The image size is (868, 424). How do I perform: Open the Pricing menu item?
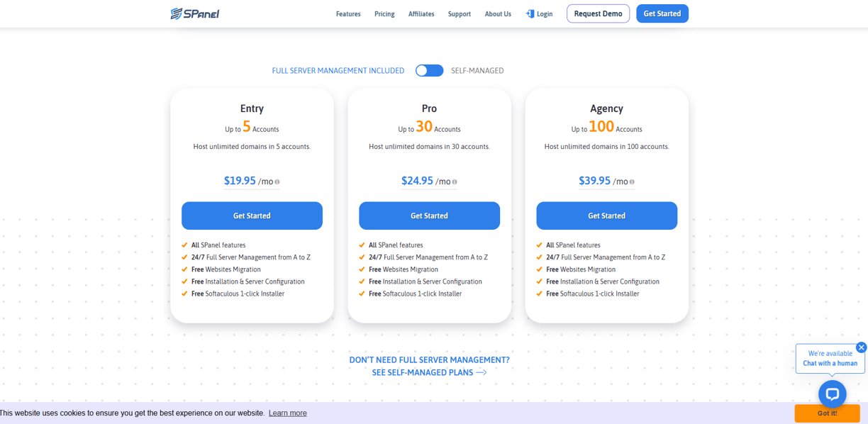click(x=384, y=14)
